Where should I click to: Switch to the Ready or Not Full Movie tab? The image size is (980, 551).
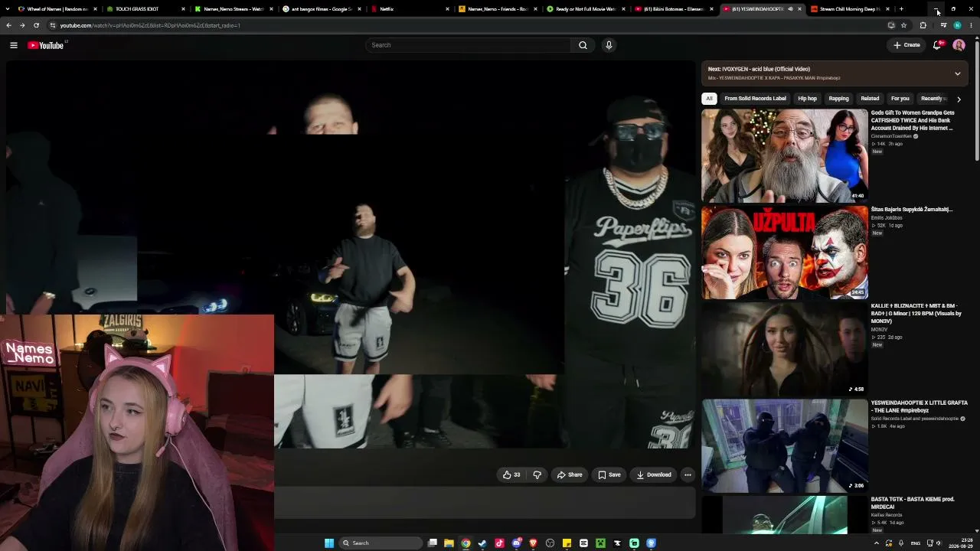pos(586,9)
